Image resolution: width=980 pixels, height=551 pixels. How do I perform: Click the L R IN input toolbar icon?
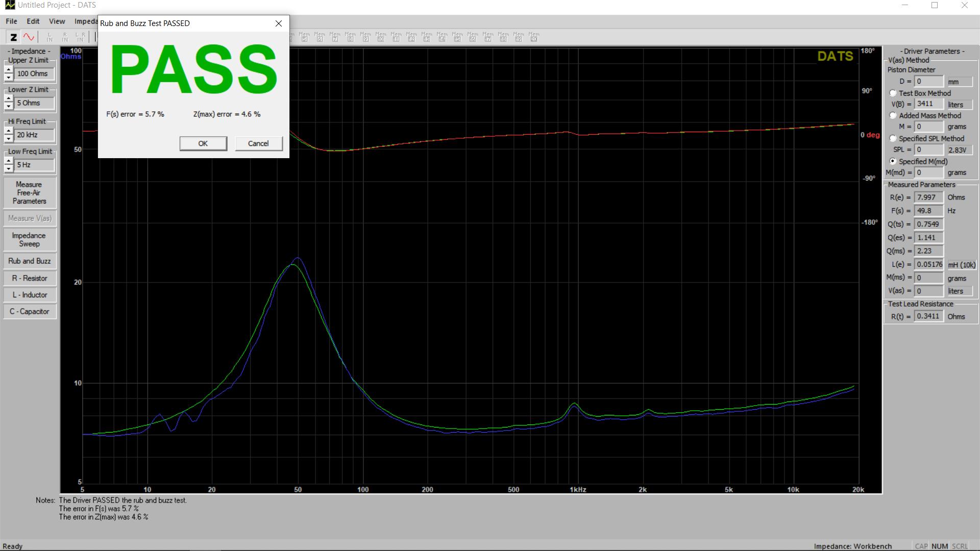[x=80, y=37]
